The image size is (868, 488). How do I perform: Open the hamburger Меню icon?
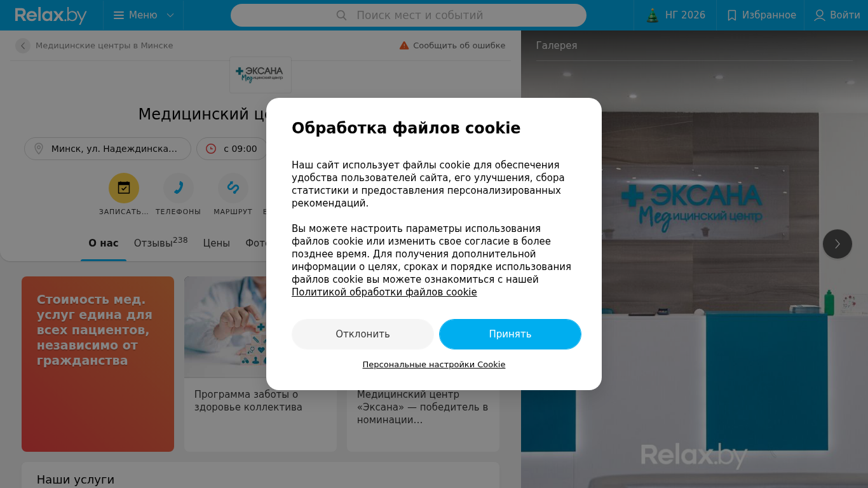click(119, 15)
